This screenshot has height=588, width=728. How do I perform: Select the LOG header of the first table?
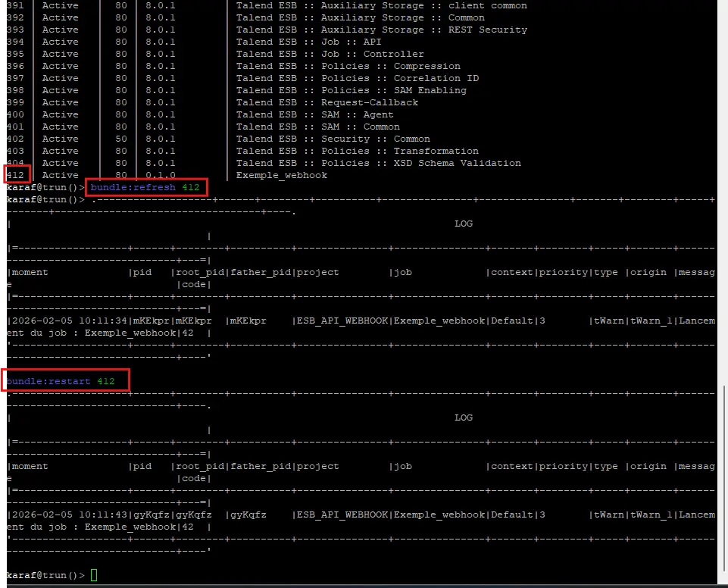click(463, 224)
